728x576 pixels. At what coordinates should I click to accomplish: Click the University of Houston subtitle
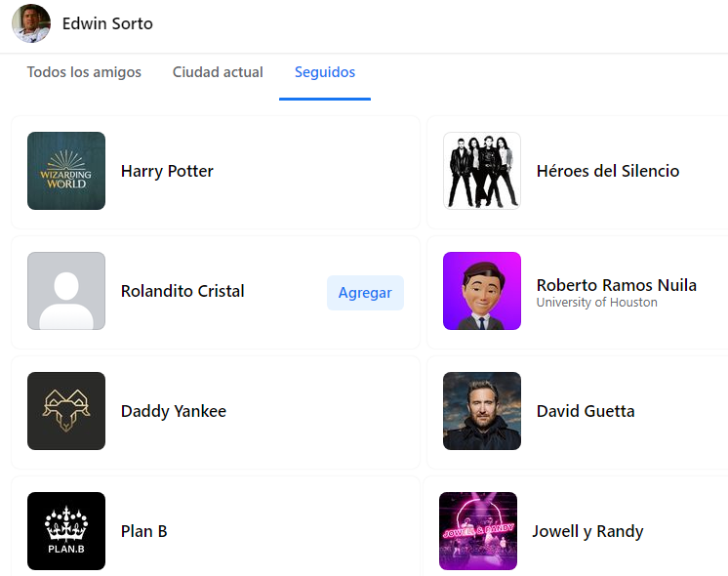[x=596, y=303]
